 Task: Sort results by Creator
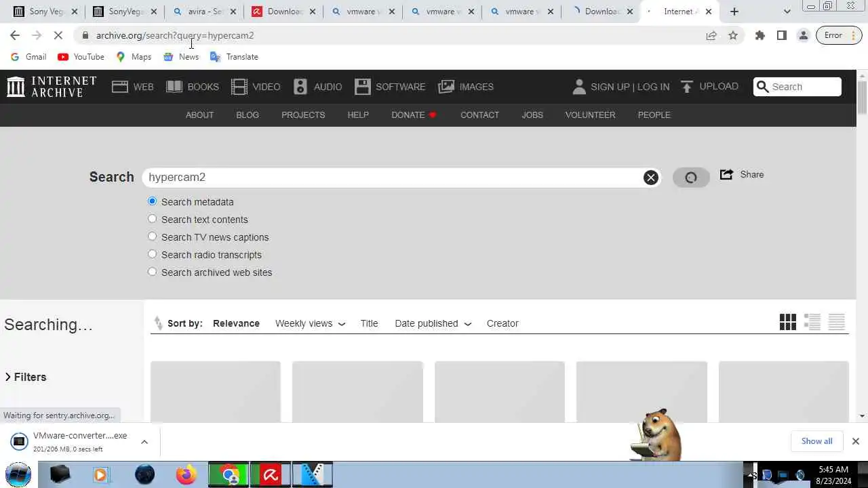point(502,323)
